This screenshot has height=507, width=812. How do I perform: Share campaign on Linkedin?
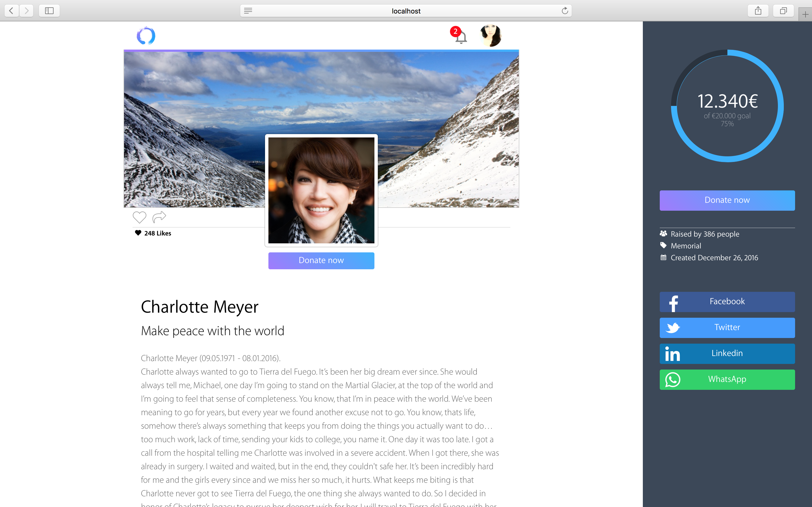click(x=727, y=353)
